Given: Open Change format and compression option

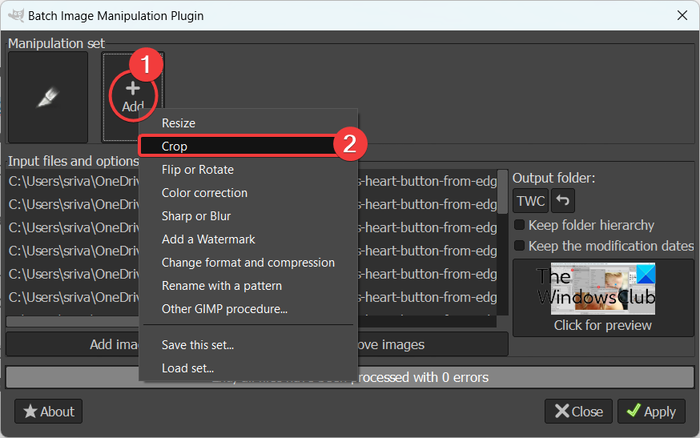Looking at the screenshot, I should (x=248, y=262).
